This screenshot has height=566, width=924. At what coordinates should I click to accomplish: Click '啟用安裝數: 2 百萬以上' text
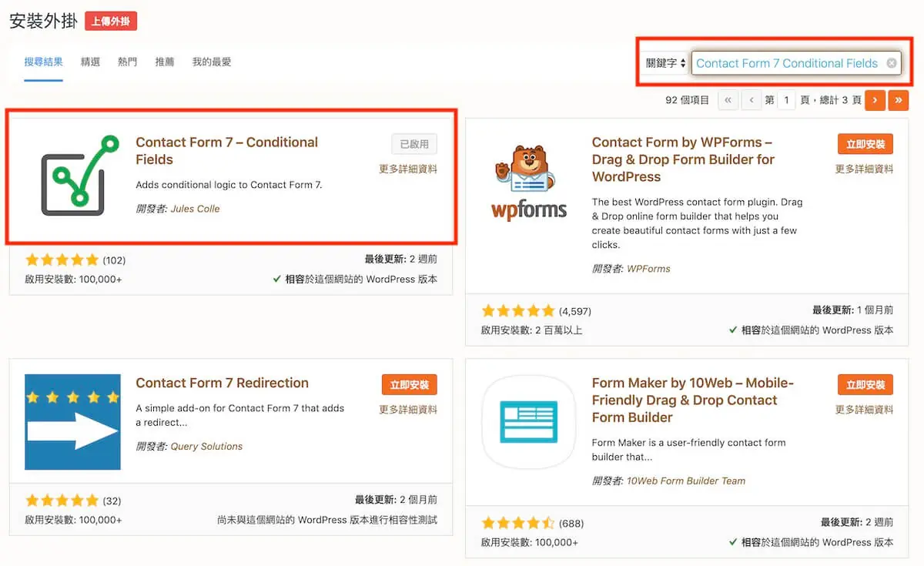531,330
